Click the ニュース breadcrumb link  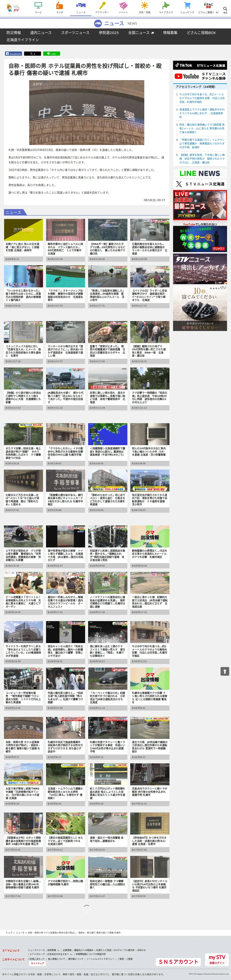(x=20, y=932)
